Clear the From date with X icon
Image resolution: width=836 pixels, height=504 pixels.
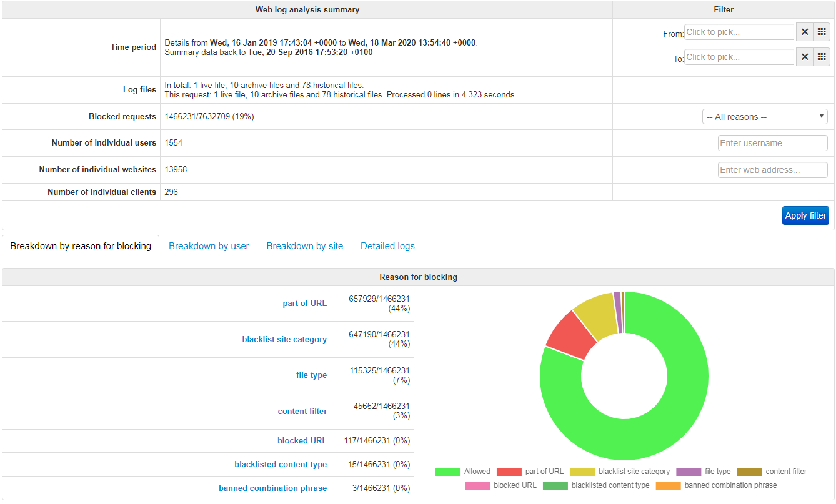(x=805, y=32)
